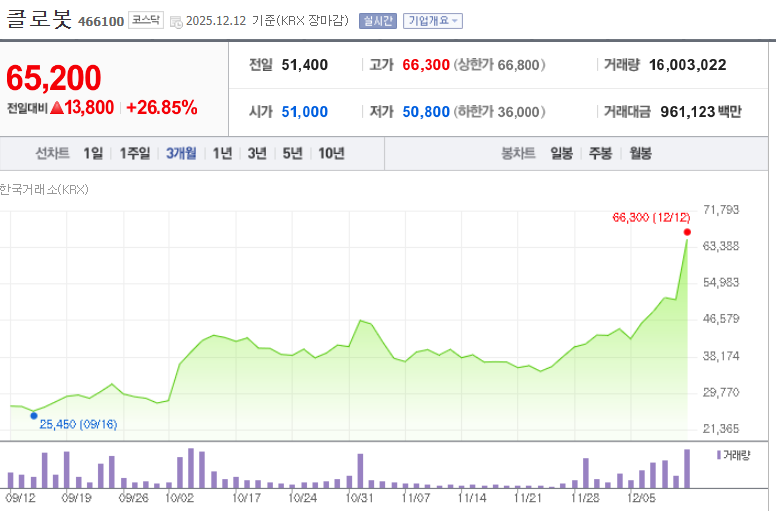The height and width of the screenshot is (511, 776).
Task: Select the 1년 line chart period
Action: pyautogui.click(x=222, y=153)
